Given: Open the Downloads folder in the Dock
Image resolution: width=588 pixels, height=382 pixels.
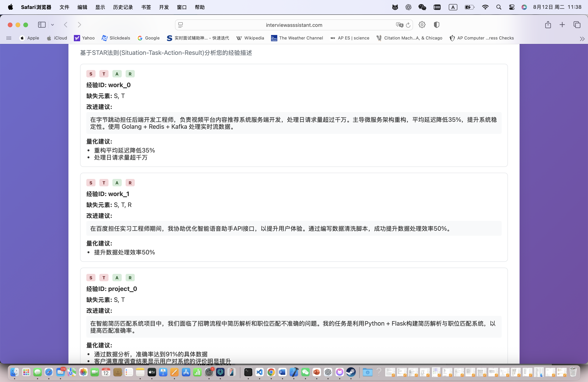Looking at the screenshot, I should click(x=367, y=372).
